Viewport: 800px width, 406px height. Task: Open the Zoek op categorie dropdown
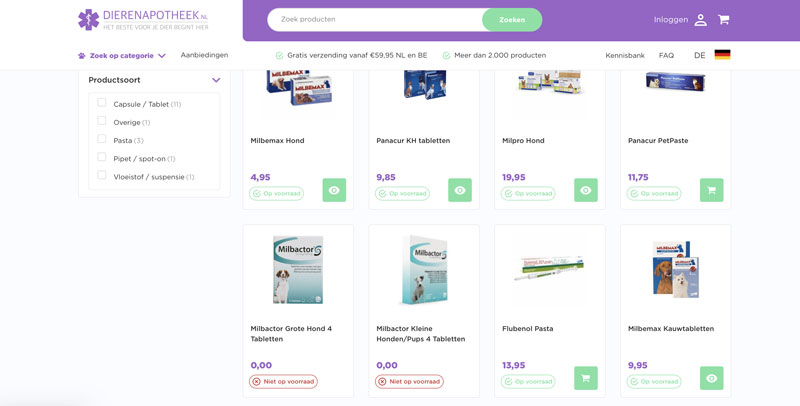(122, 56)
